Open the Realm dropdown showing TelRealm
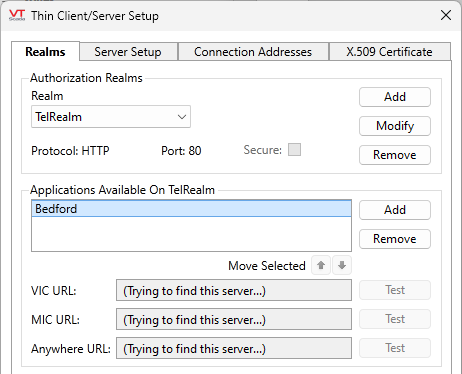The image size is (462, 374). pos(111,117)
